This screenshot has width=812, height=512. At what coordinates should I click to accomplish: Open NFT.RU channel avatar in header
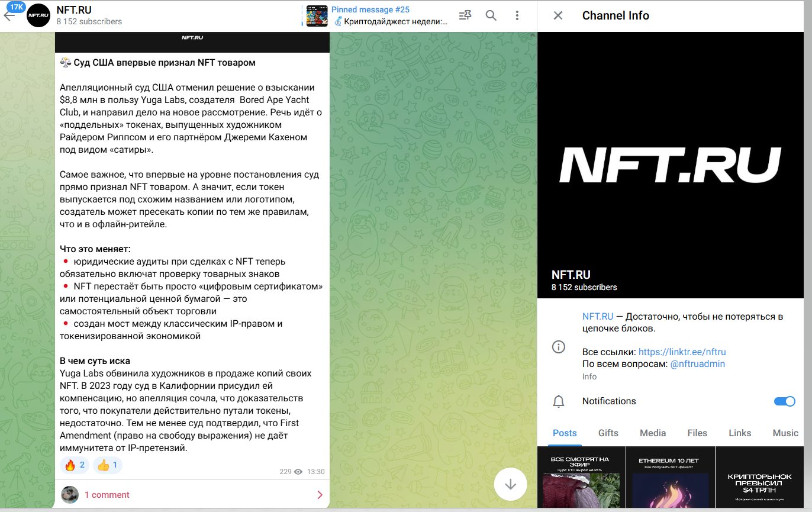coord(39,15)
